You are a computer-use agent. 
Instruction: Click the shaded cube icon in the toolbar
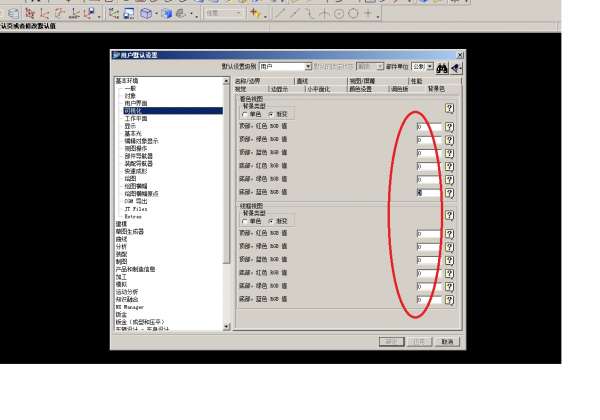(x=146, y=14)
